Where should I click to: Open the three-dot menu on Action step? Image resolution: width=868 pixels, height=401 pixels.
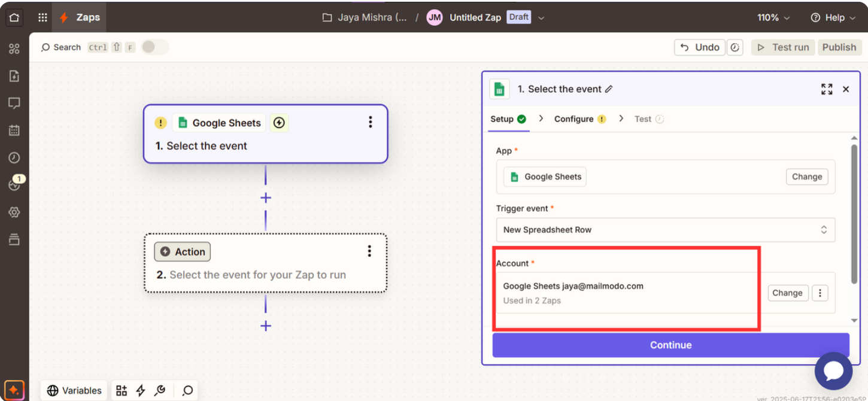[x=369, y=251]
